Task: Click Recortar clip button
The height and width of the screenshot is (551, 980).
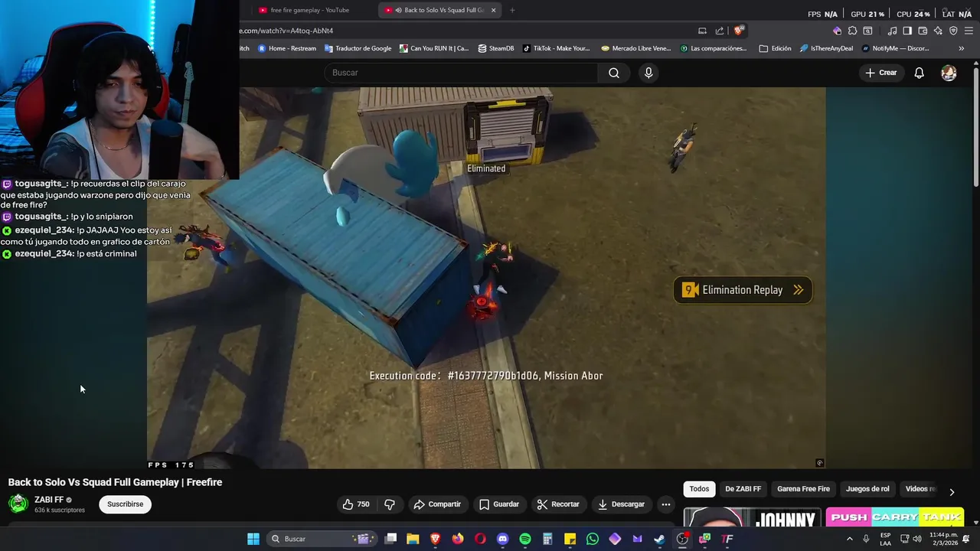Action: click(558, 504)
